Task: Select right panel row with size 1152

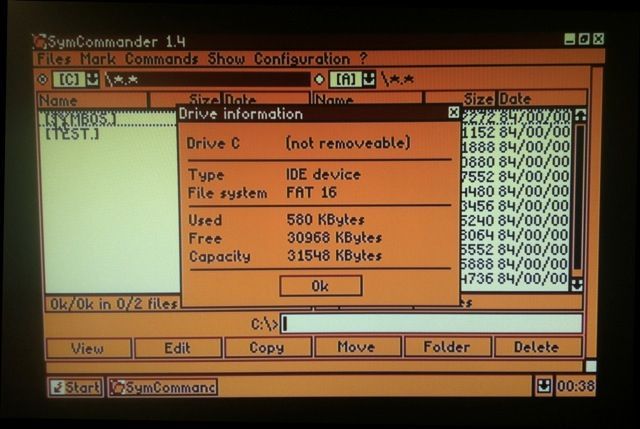Action: tap(515, 132)
